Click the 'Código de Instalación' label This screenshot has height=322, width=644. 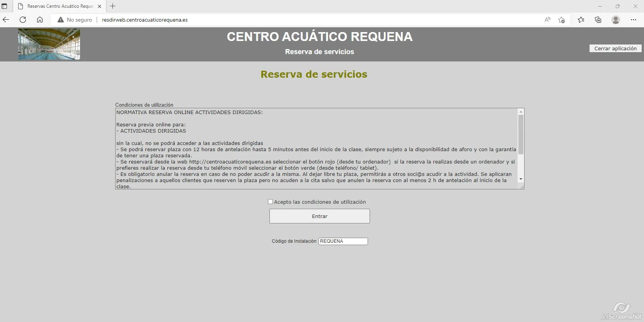[x=294, y=241]
